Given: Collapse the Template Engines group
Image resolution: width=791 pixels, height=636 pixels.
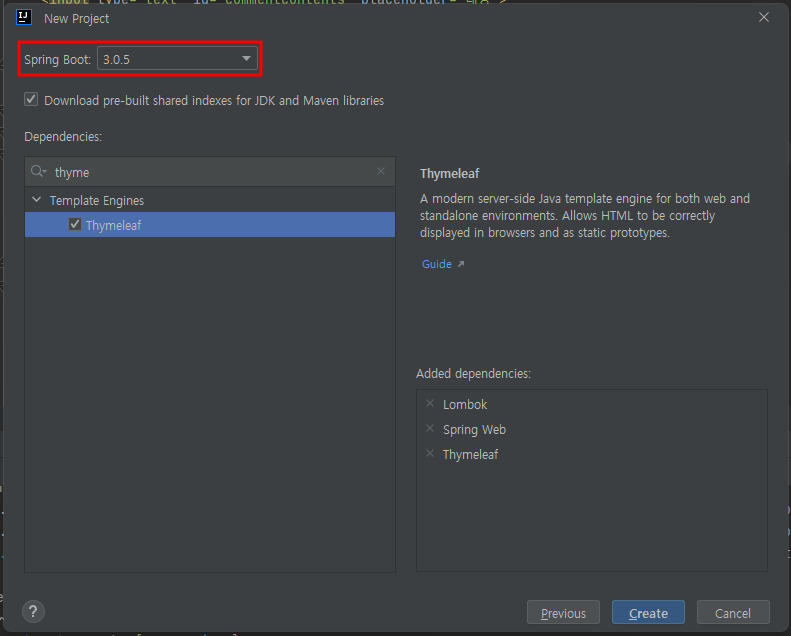Looking at the screenshot, I should (x=36, y=200).
